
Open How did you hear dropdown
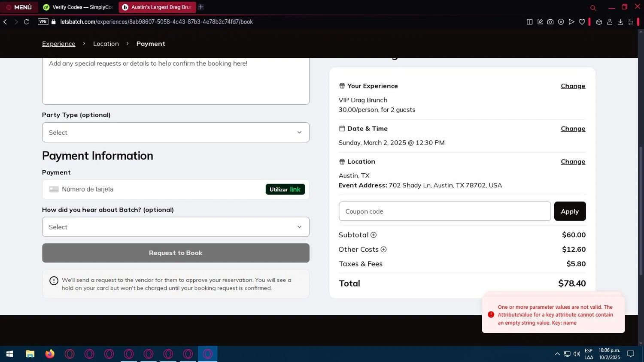176,227
